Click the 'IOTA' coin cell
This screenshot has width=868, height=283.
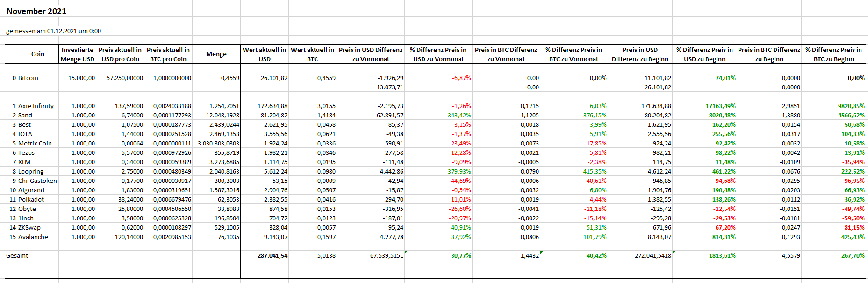coord(25,134)
